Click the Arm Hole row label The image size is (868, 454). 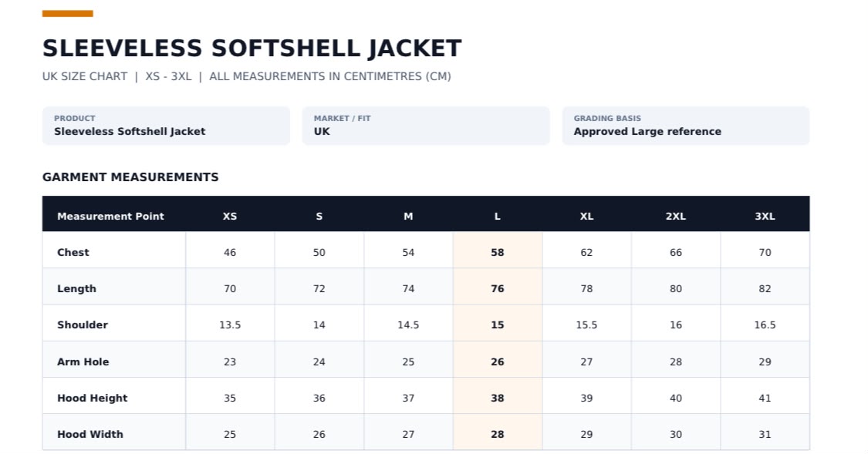[x=83, y=362]
